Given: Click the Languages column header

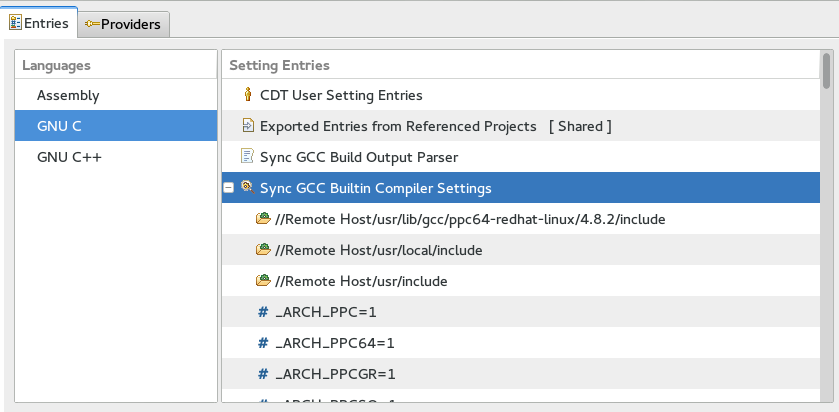Looking at the screenshot, I should point(116,65).
